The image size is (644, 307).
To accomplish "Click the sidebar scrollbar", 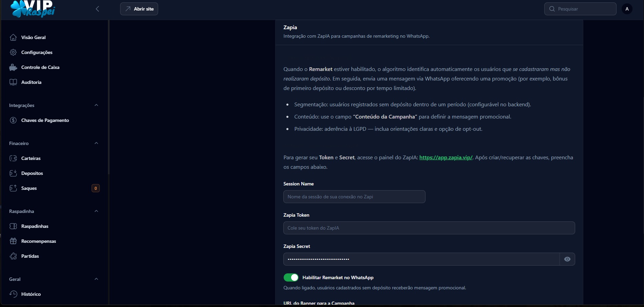I will (109, 97).
